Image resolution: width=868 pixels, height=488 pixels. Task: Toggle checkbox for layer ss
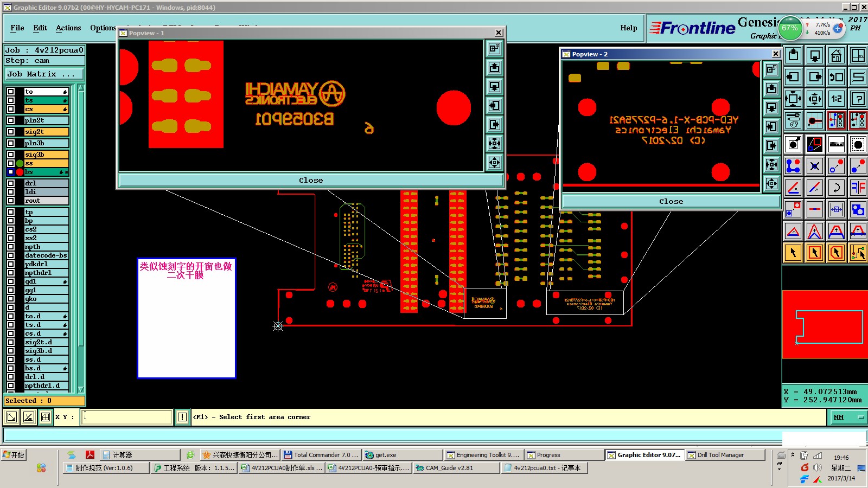[x=11, y=163]
